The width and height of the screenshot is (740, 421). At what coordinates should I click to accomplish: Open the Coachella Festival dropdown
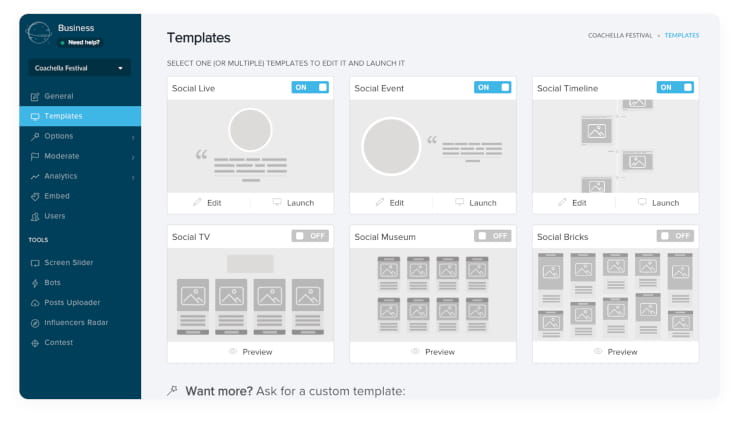click(x=79, y=68)
